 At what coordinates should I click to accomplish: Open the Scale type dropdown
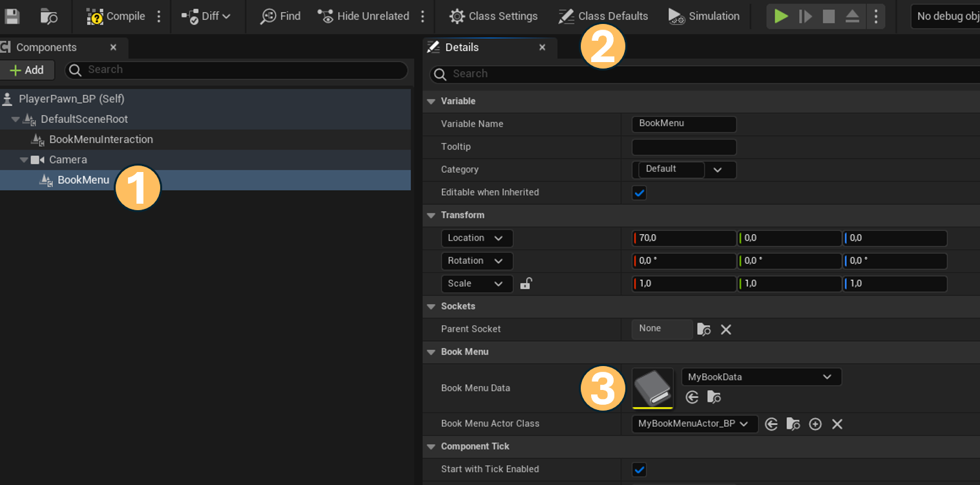(477, 283)
